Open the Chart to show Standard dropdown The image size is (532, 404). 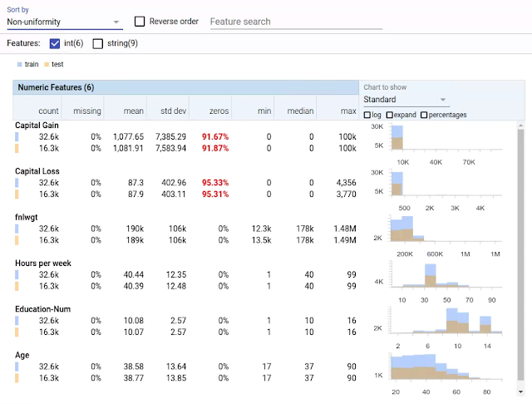point(405,100)
